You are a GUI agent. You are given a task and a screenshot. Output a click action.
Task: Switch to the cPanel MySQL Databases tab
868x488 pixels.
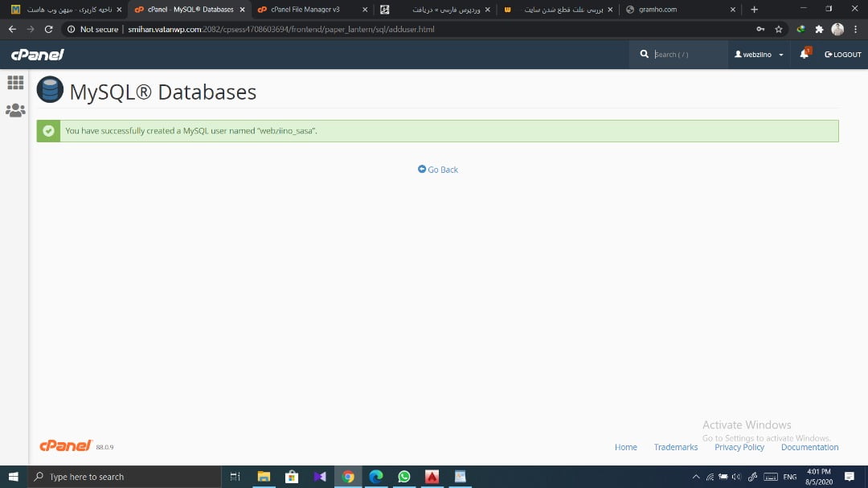(x=190, y=10)
